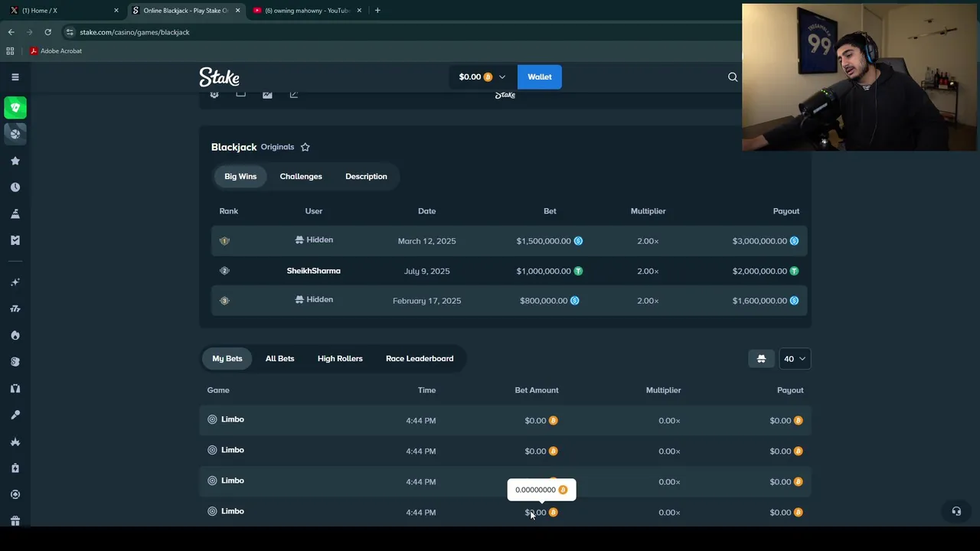Screen dimensions: 980x551
Task: Open the sparkle new releases icon
Action: (x=15, y=282)
